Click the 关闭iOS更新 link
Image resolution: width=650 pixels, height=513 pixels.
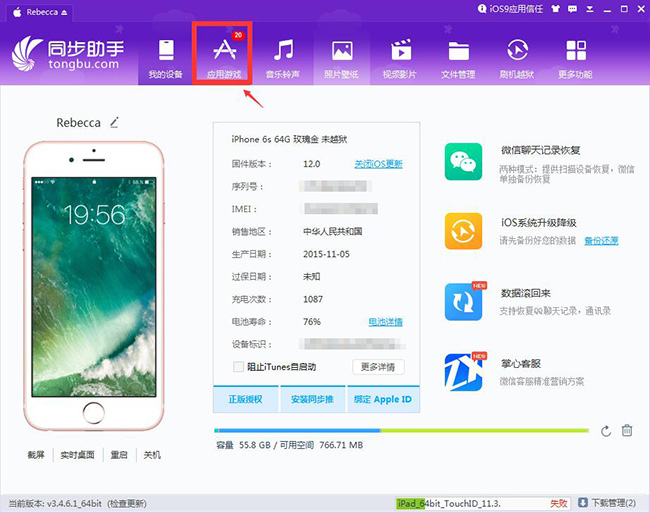378,164
